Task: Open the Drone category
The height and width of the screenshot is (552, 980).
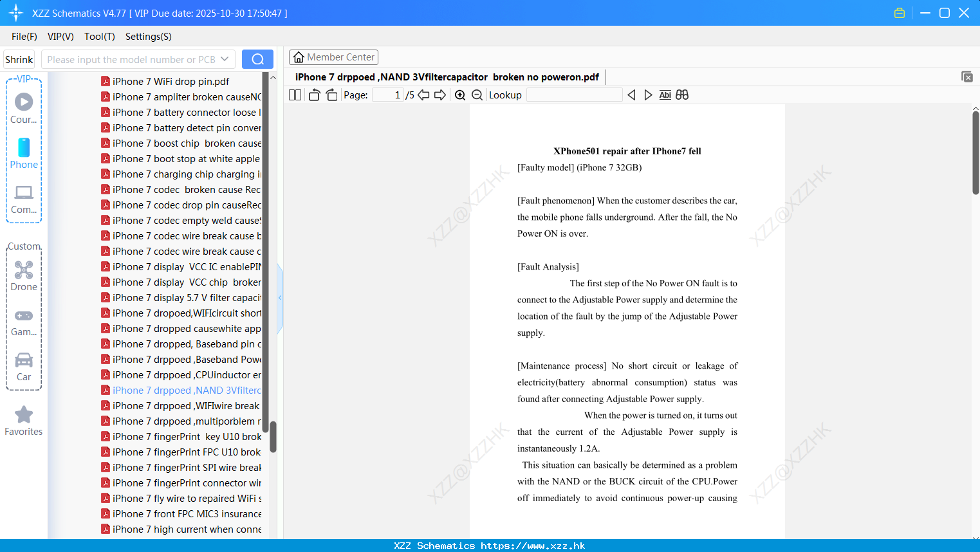Action: coord(24,276)
